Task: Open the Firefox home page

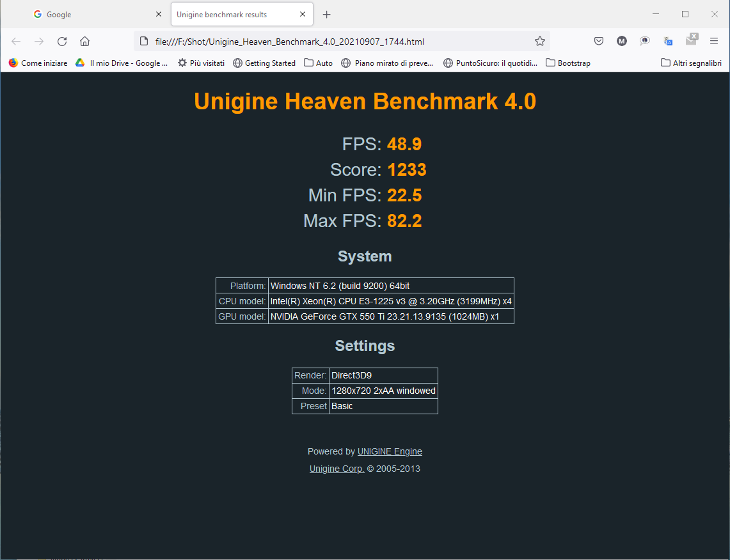Action: [84, 42]
